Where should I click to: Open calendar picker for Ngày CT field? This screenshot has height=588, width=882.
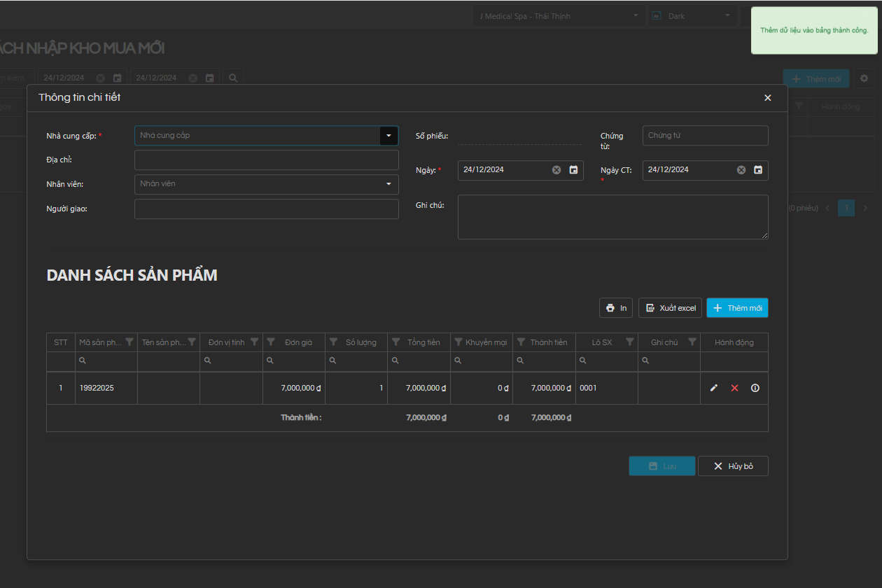(758, 169)
